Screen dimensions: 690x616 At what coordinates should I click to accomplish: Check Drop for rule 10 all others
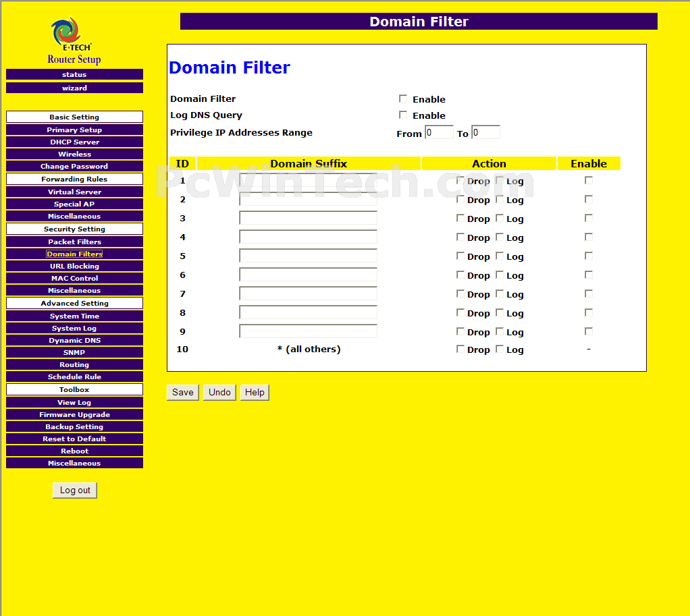click(x=460, y=349)
